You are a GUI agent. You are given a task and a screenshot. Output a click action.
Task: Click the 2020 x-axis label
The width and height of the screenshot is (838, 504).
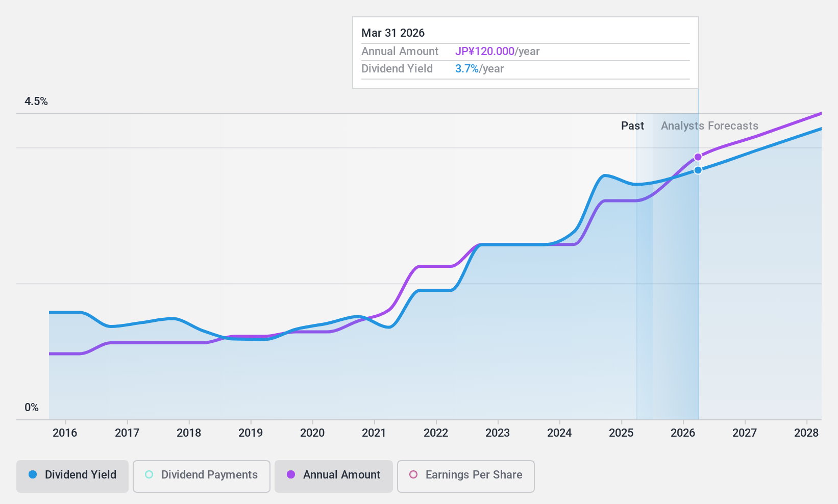pos(312,433)
